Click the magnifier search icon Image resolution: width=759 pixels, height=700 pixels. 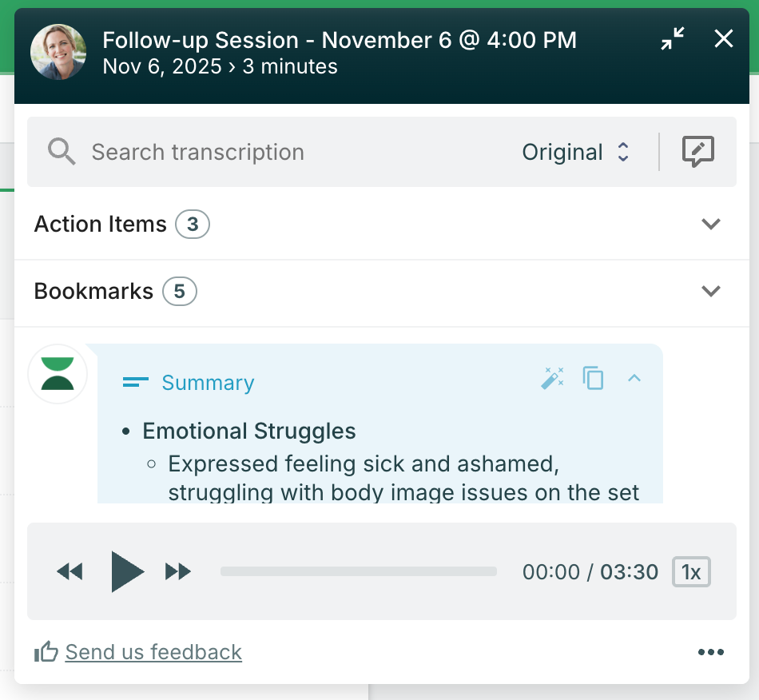click(x=62, y=152)
